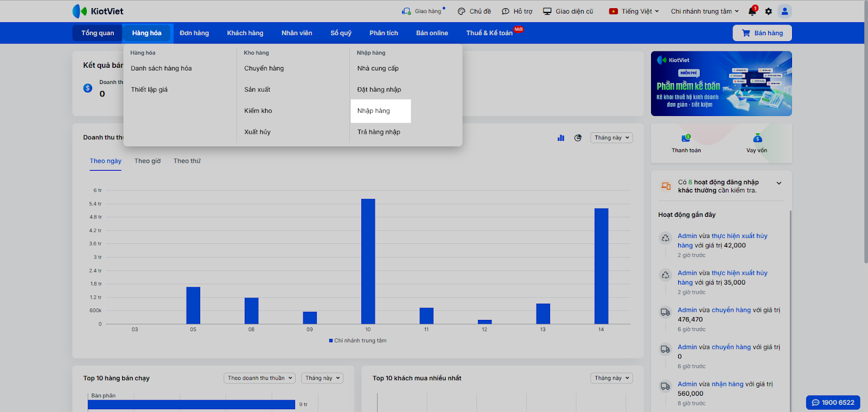Click the chart bar for day 14

pyautogui.click(x=601, y=266)
